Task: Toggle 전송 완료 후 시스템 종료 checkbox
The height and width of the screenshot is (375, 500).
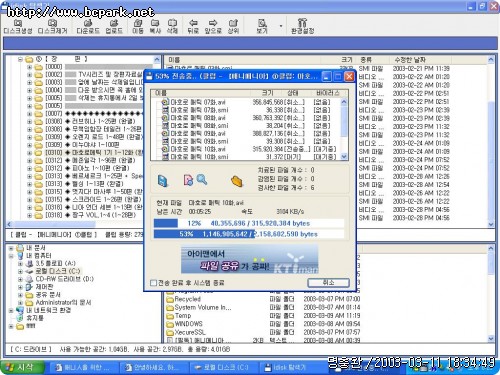Action: [154, 283]
